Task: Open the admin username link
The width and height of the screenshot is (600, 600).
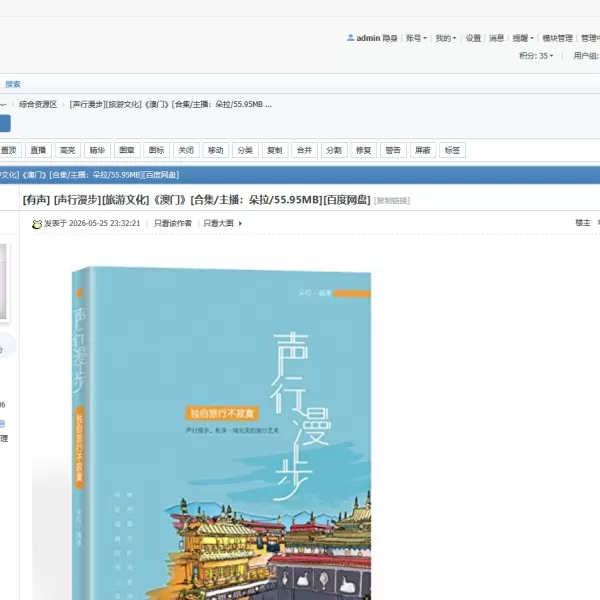Action: (368, 38)
